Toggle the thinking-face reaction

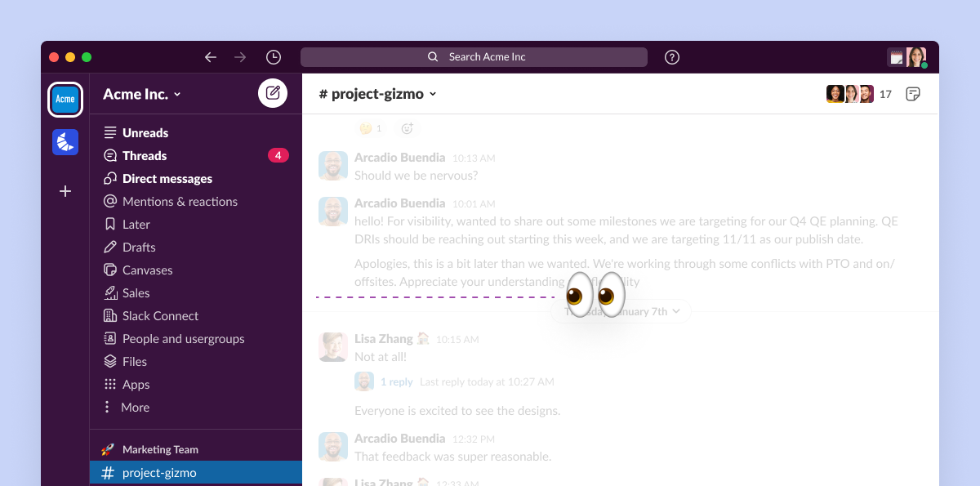coord(369,127)
